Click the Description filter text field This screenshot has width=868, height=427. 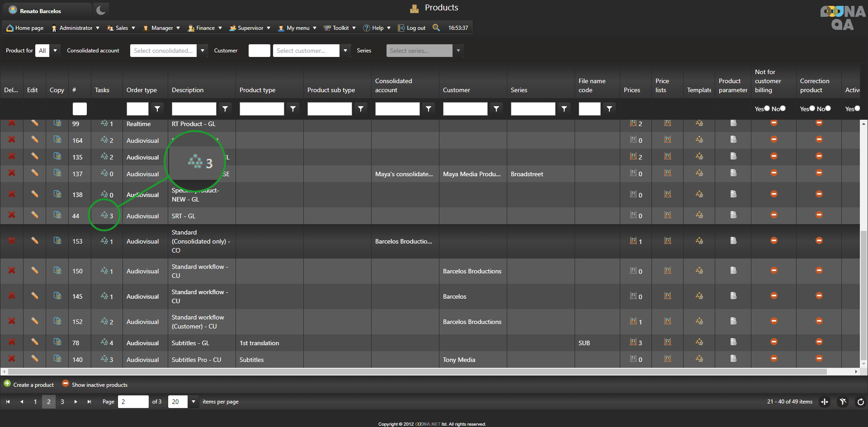194,109
